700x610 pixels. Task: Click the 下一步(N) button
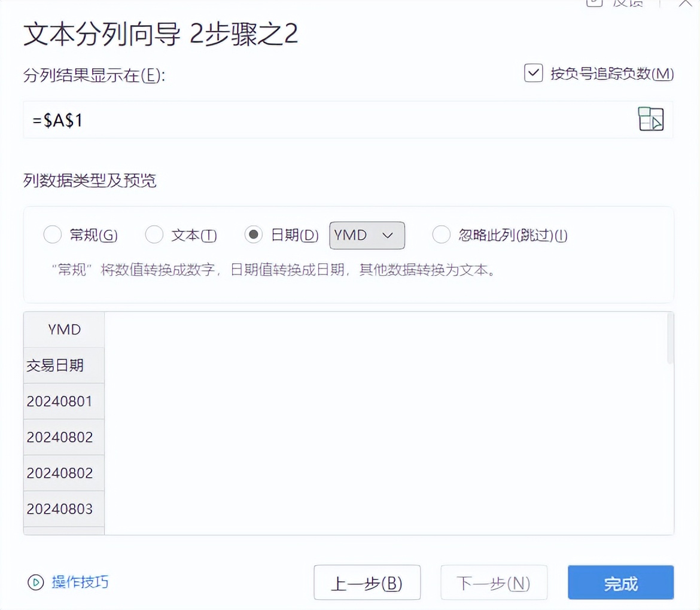[x=494, y=582]
